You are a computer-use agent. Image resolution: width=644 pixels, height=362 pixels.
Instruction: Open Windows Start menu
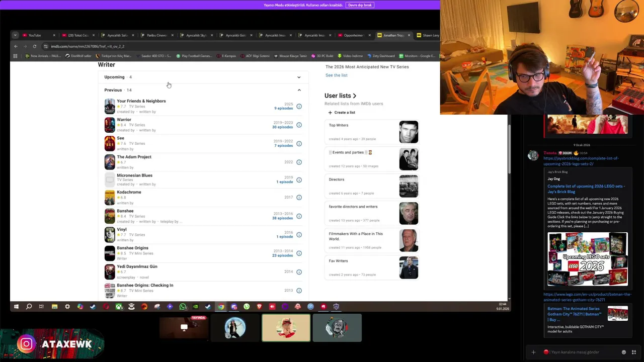16,307
